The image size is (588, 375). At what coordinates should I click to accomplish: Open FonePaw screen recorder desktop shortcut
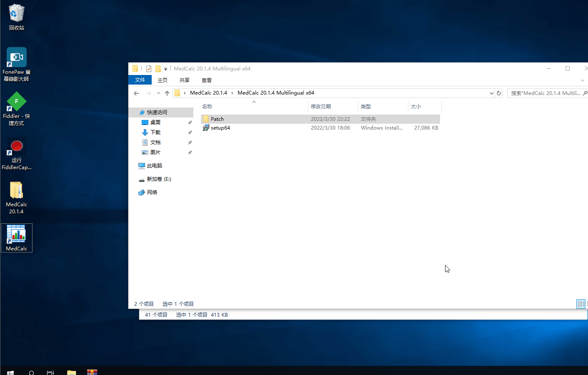coord(17,65)
